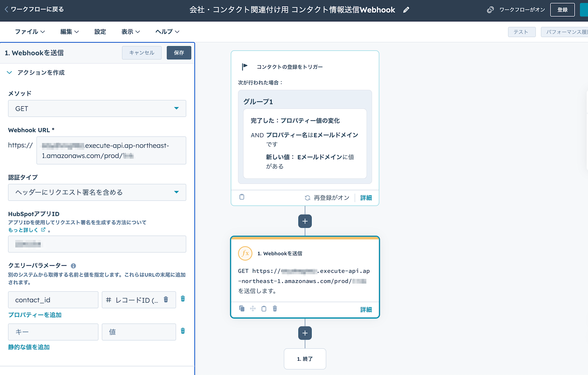Image resolution: width=588 pixels, height=375 pixels.
Task: Add an action with the plus button below the Webhook step
Action: tap(305, 333)
